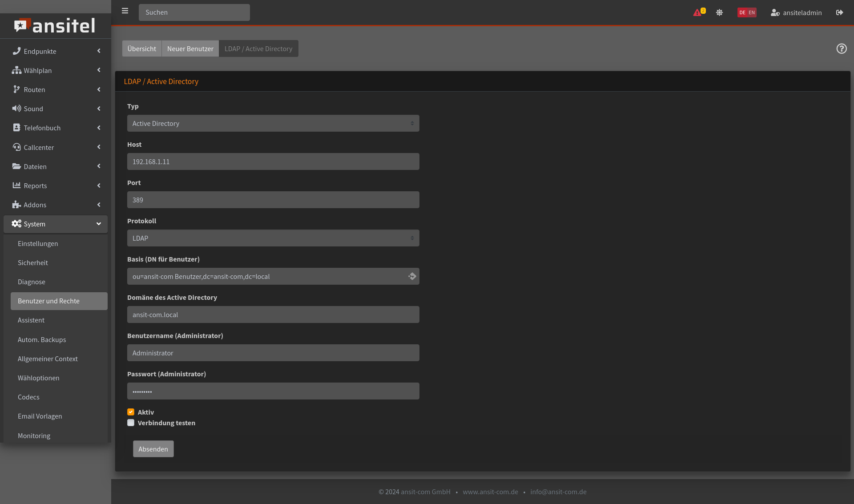Screen dimensions: 854x504
Task: Click the Host input field
Action: (273, 161)
